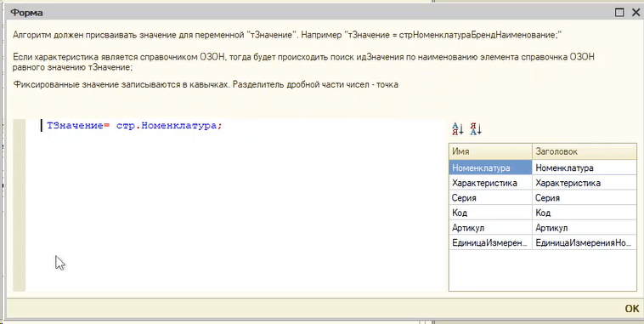Select Номенклатура in the Заголовок column
644x324 pixels.
pos(585,168)
